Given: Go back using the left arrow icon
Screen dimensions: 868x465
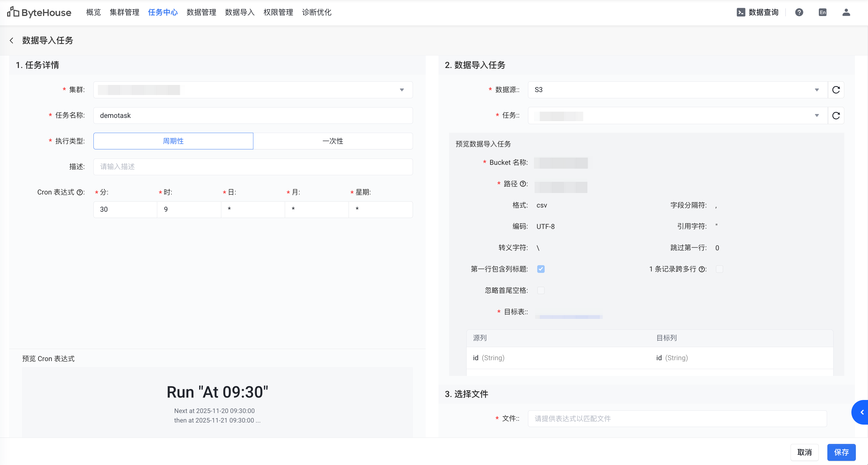Looking at the screenshot, I should point(12,40).
